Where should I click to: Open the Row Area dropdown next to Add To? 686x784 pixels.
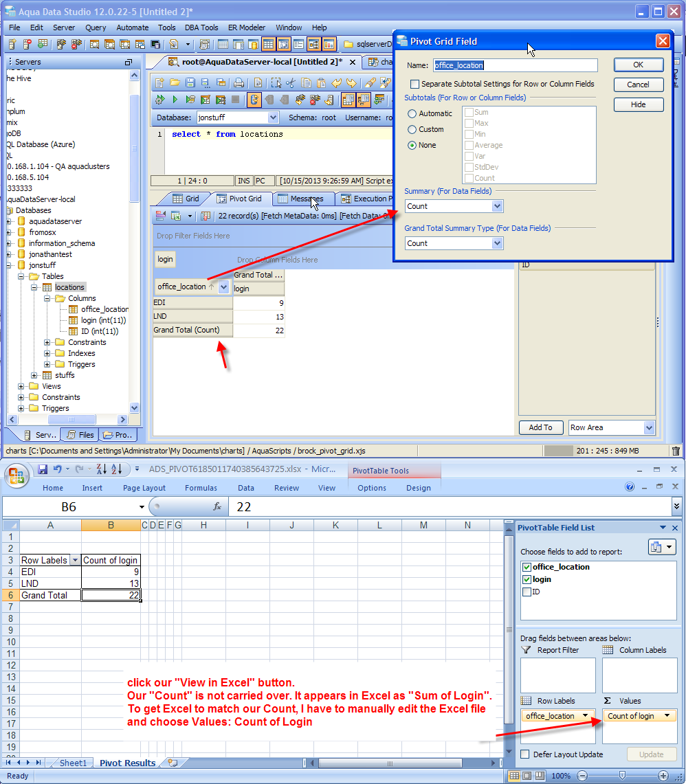649,427
